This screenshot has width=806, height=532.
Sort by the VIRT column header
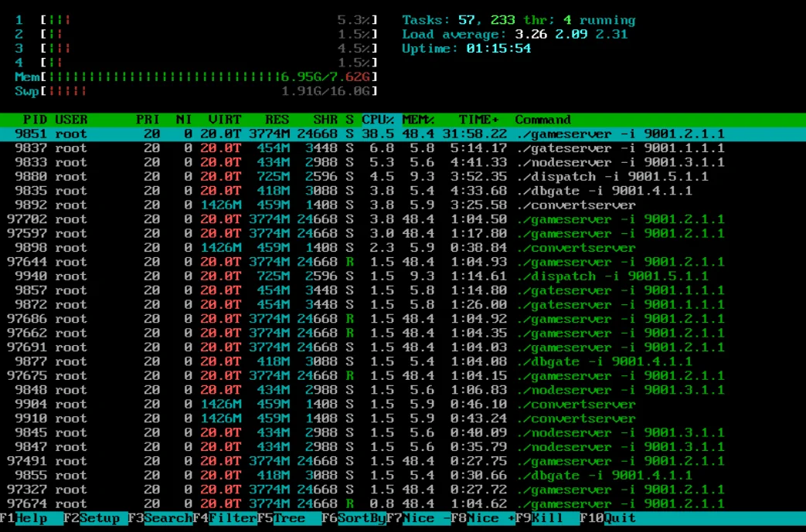225,120
